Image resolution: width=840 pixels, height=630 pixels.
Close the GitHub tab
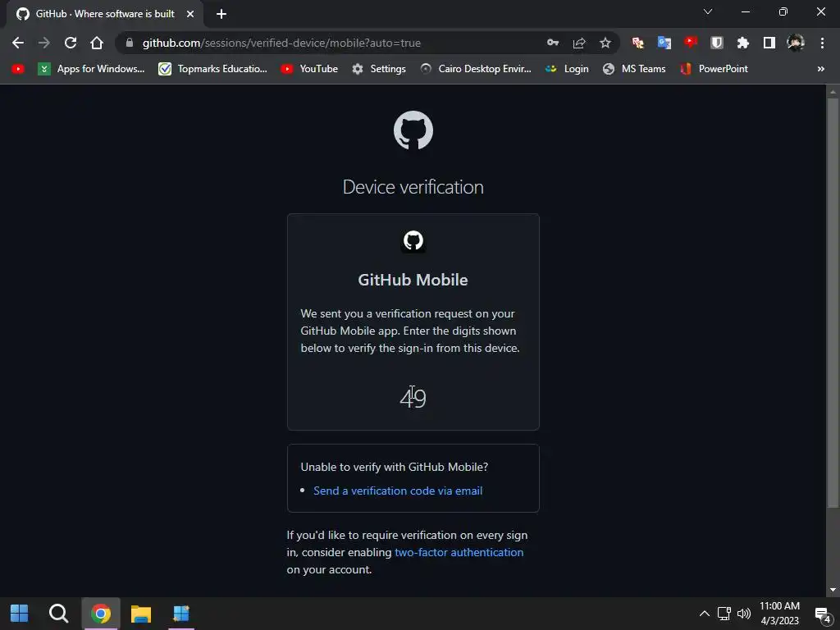190,14
